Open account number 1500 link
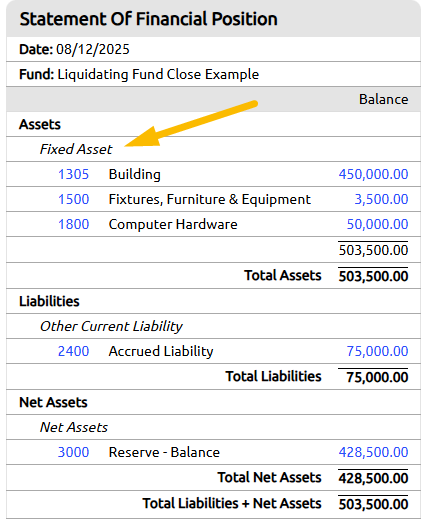This screenshot has width=430, height=525. [73, 199]
